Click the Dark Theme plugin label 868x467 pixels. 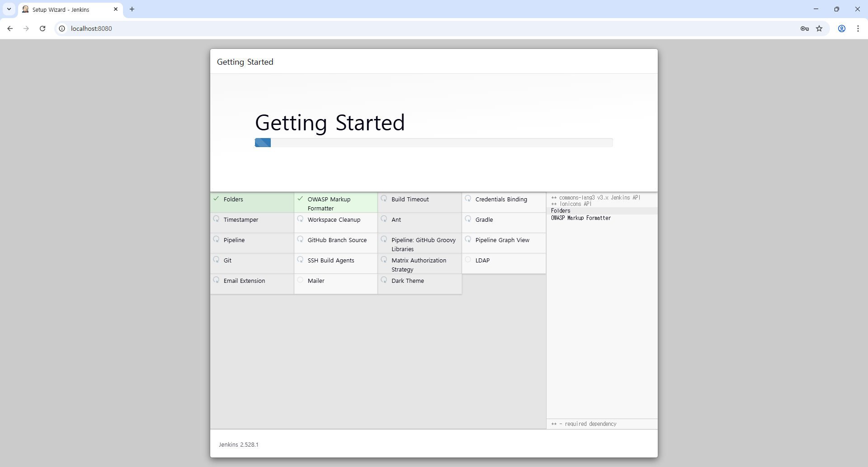pyautogui.click(x=408, y=281)
